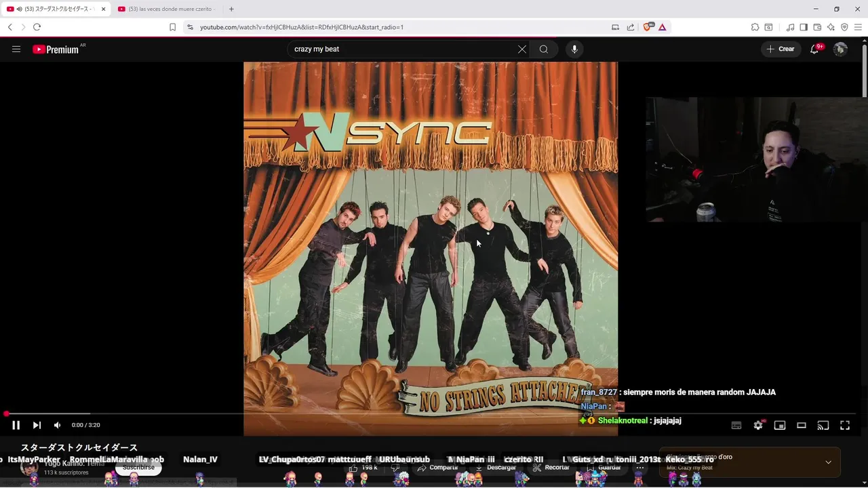This screenshot has width=868, height=488.
Task: Open Brave Rewards triangle icon
Action: [x=663, y=27]
